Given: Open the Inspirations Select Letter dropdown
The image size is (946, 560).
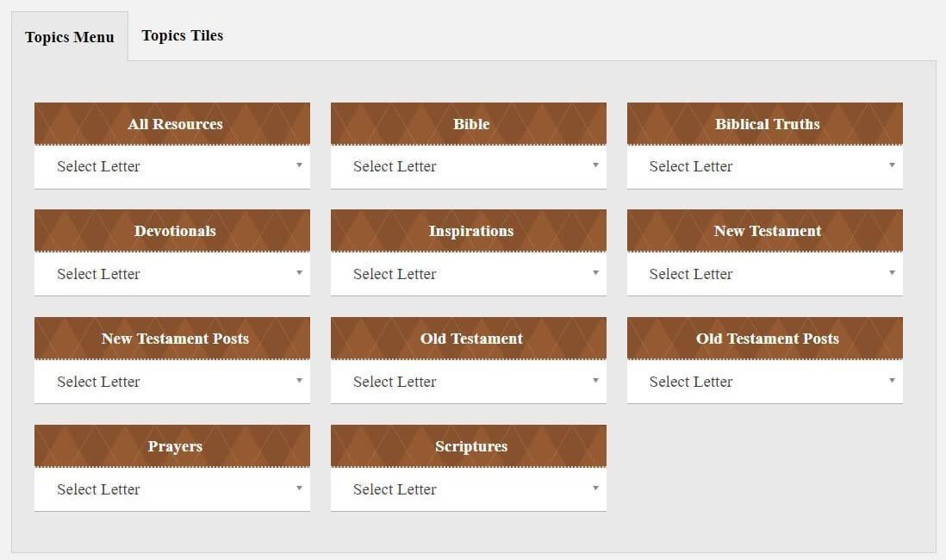Looking at the screenshot, I should coord(468,274).
